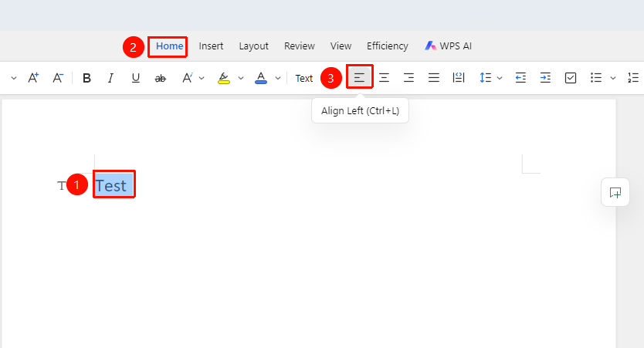Image resolution: width=644 pixels, height=348 pixels.
Task: Increase font size with the A+ icon
Action: coord(33,78)
